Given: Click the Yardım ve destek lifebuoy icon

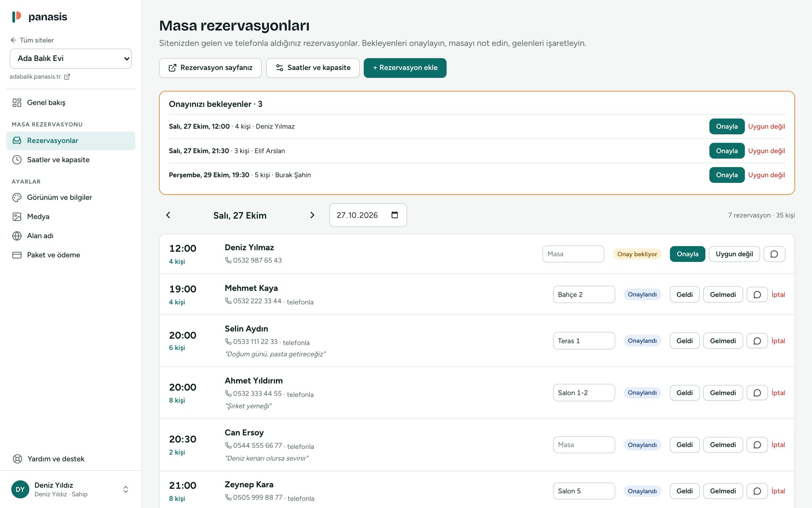Looking at the screenshot, I should (17, 459).
